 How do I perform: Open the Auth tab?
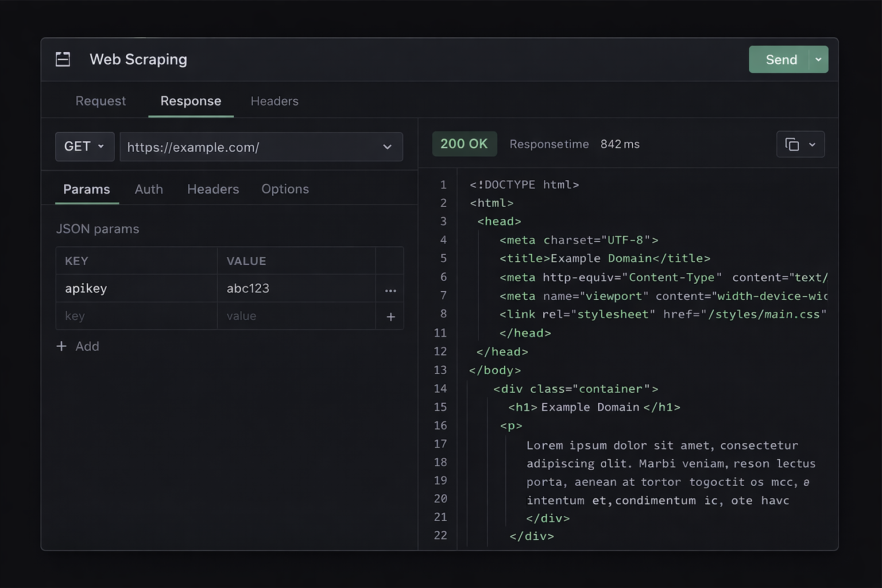148,189
